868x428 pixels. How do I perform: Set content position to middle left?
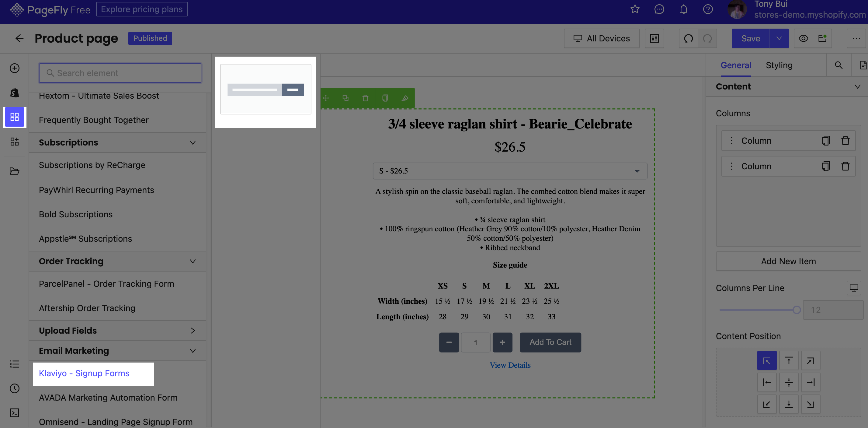(x=767, y=382)
